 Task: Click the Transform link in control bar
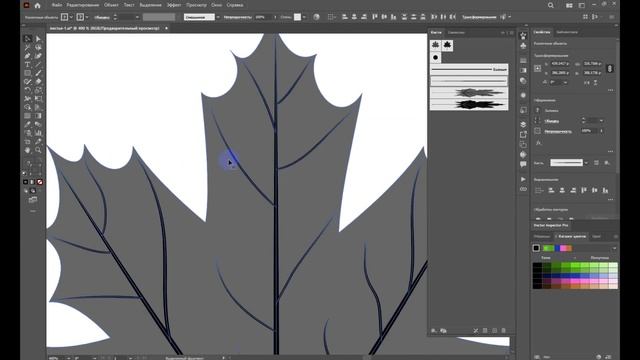pyautogui.click(x=479, y=17)
